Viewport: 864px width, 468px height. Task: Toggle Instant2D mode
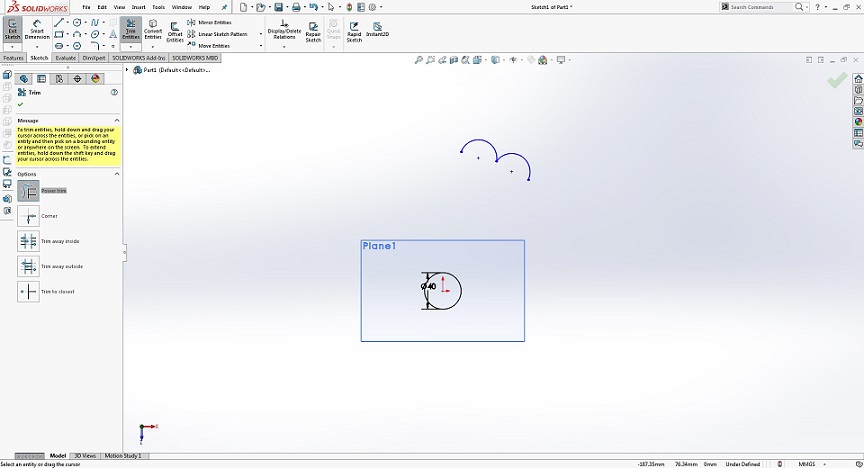coord(377,29)
